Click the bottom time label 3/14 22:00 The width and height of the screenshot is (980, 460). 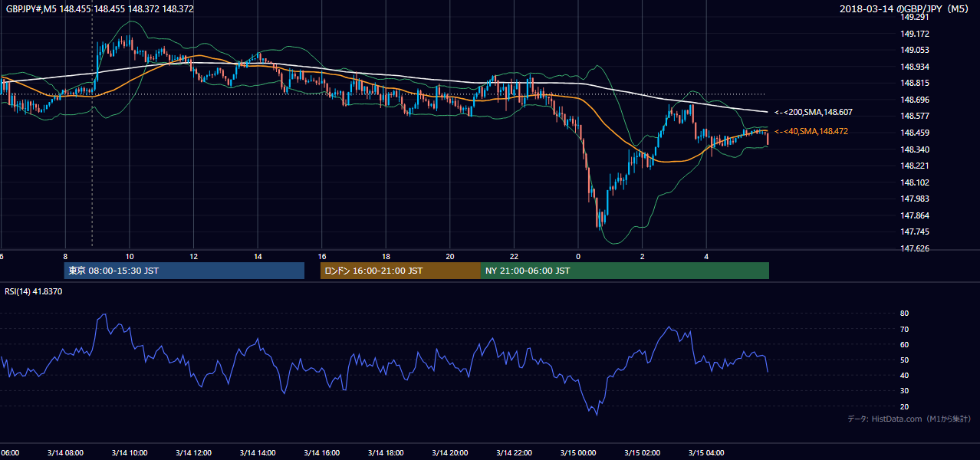coord(515,453)
